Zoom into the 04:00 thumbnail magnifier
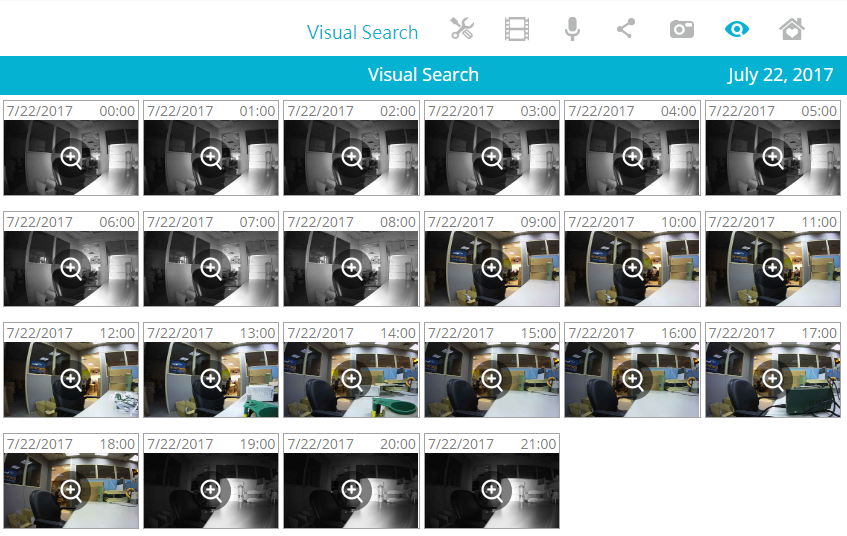This screenshot has width=847, height=536. tap(633, 157)
